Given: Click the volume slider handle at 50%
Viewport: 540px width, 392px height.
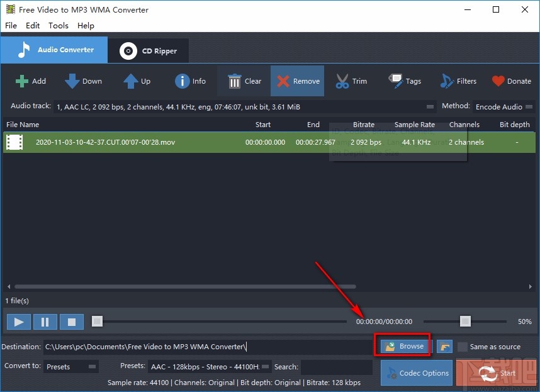Looking at the screenshot, I should pos(465,322).
